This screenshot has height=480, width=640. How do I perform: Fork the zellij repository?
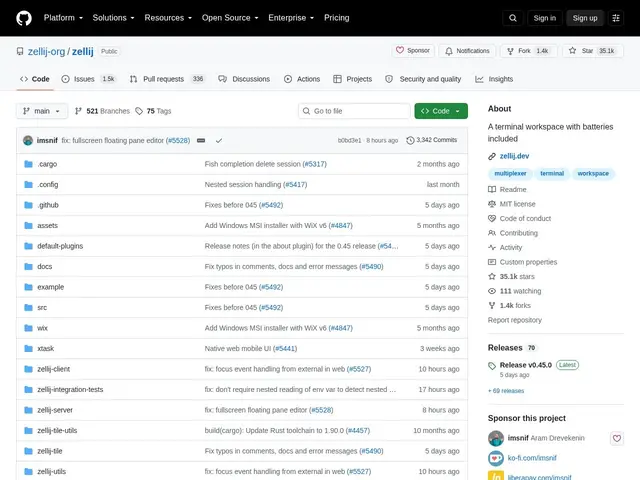coord(529,51)
